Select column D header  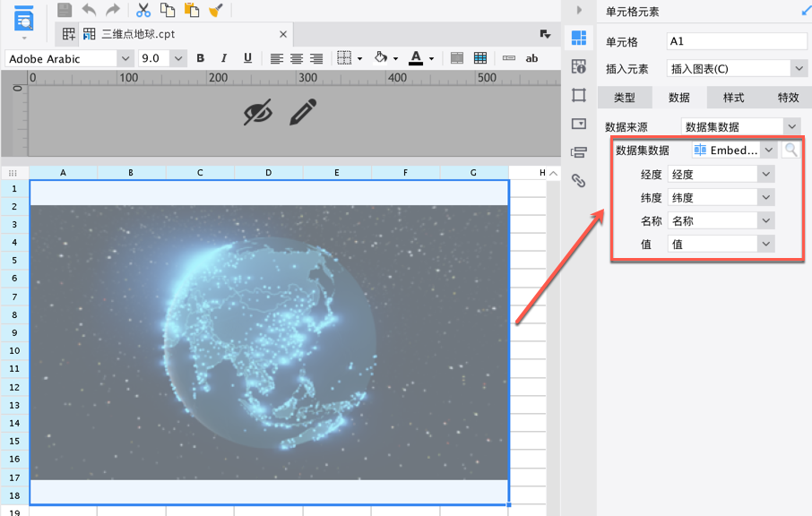pos(268,173)
